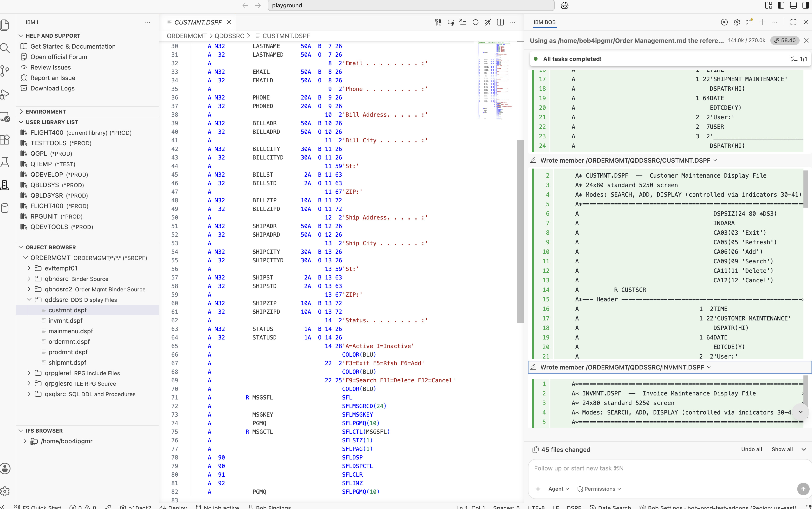Open the Explorer files icon in activity bar
Image resolution: width=812 pixels, height=509 pixels.
click(x=5, y=25)
